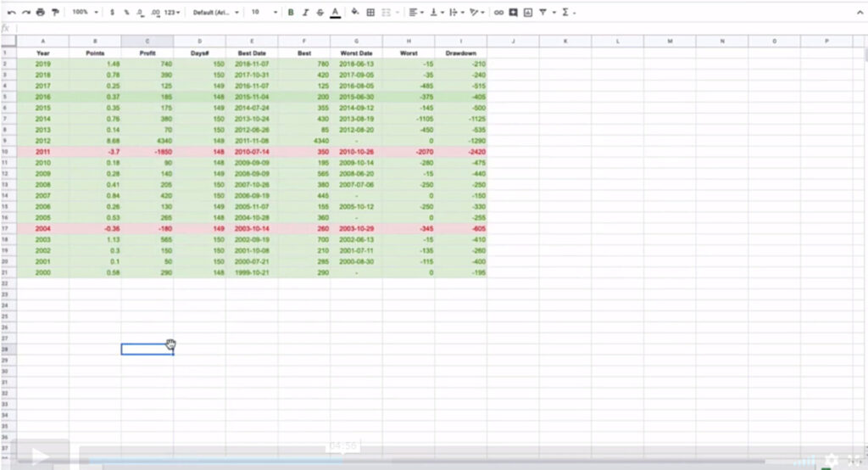The width and height of the screenshot is (868, 470).
Task: Format selection as percent (%)
Action: pyautogui.click(x=127, y=12)
